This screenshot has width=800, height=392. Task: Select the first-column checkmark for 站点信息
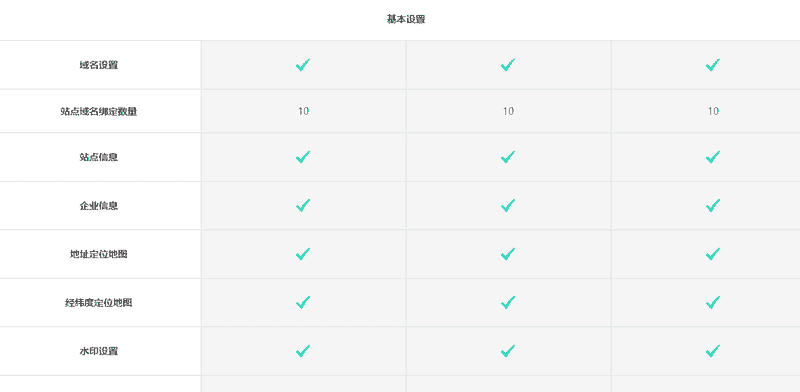[303, 157]
